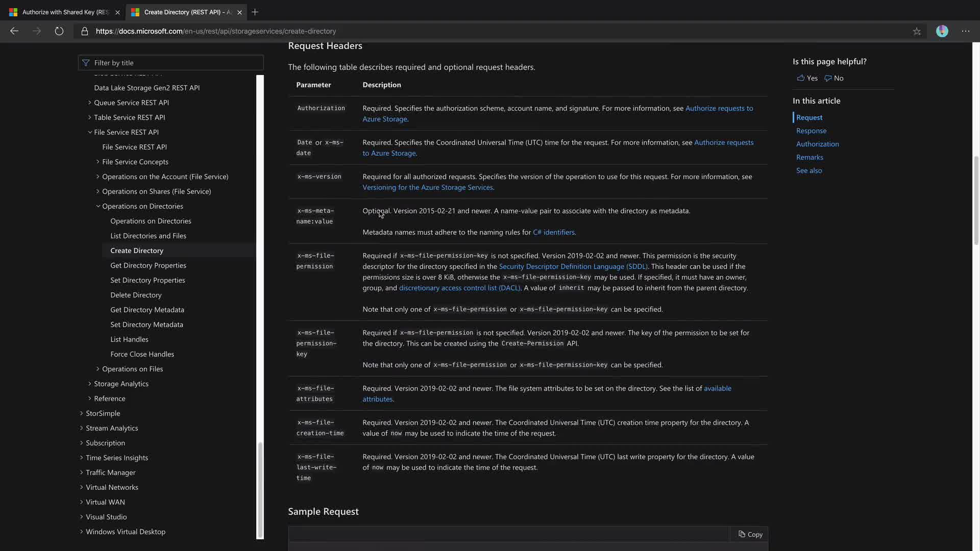Click the favorites star icon

click(917, 31)
